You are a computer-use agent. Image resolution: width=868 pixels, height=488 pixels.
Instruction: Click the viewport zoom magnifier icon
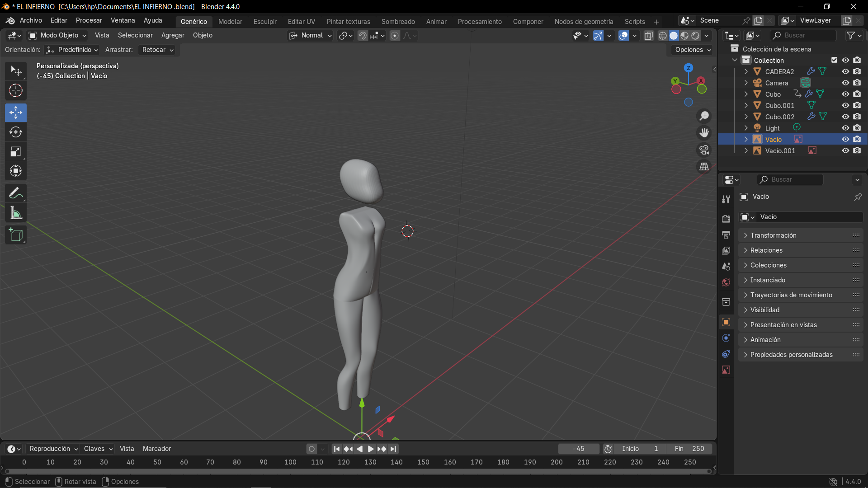click(x=704, y=116)
